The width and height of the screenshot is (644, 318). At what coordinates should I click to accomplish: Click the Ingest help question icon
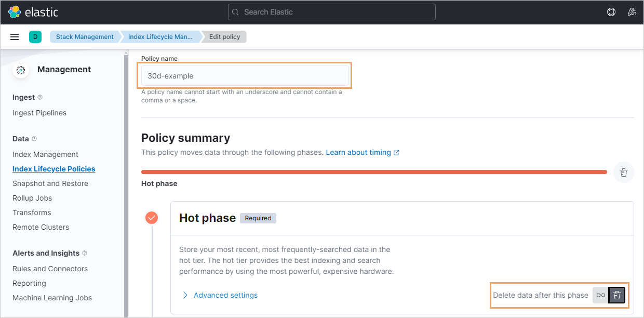41,97
